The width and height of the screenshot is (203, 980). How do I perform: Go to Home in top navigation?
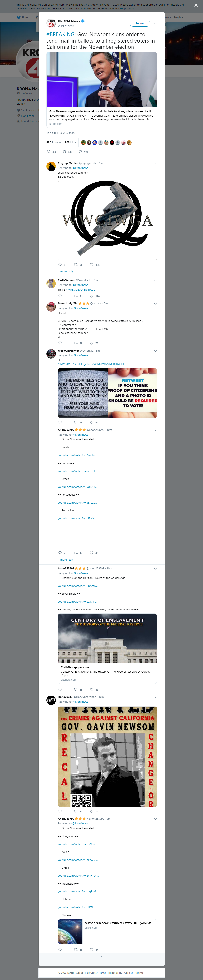[23, 17]
